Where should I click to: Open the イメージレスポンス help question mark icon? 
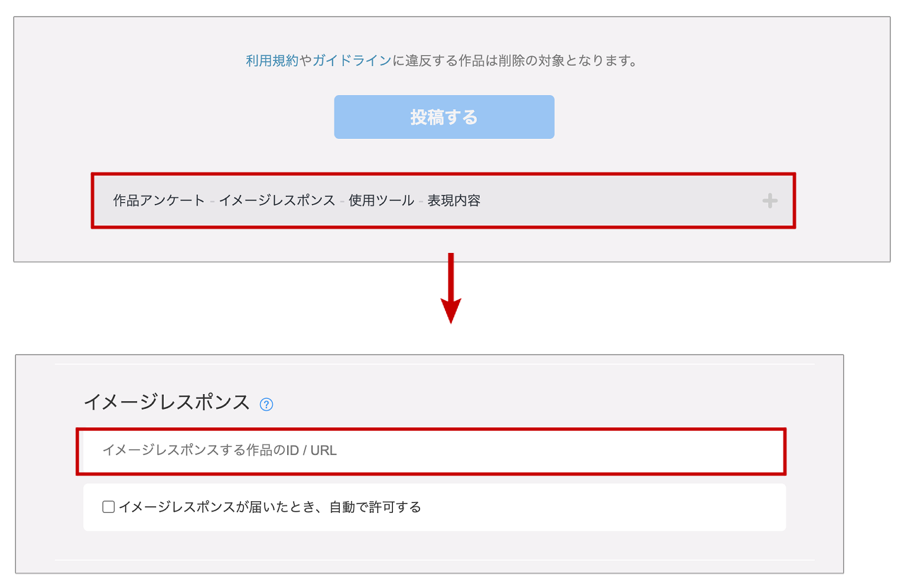(266, 404)
